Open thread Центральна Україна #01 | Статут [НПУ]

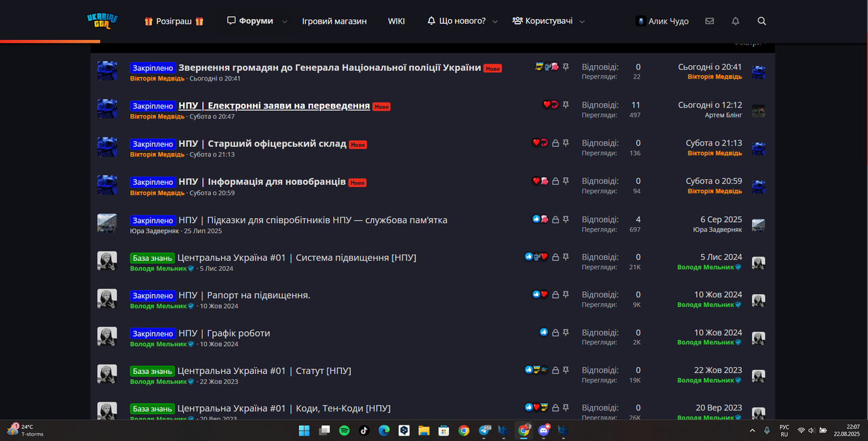264,371
